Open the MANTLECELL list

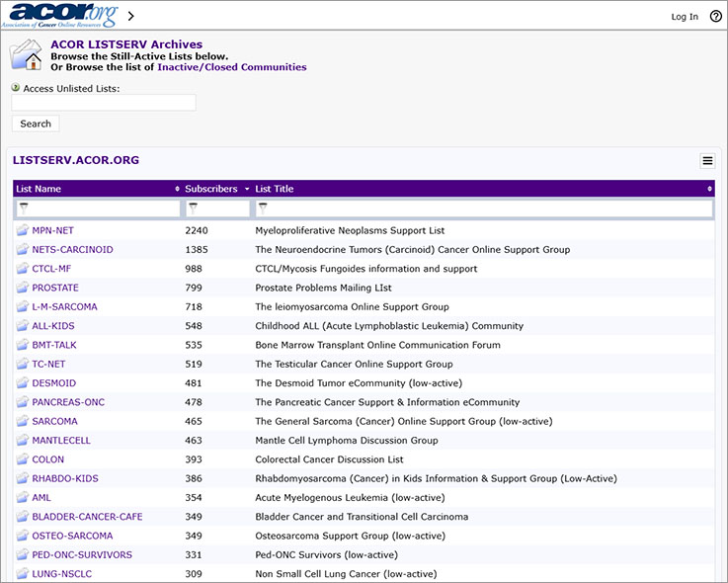(61, 440)
